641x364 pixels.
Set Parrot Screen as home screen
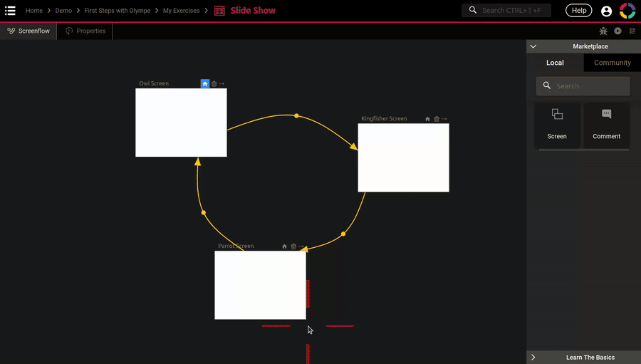click(x=284, y=246)
